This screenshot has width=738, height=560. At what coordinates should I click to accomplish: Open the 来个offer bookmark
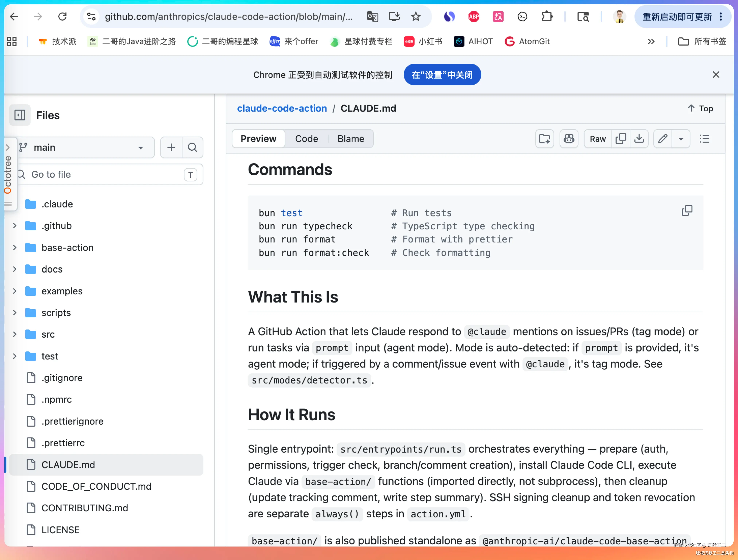coord(294,41)
